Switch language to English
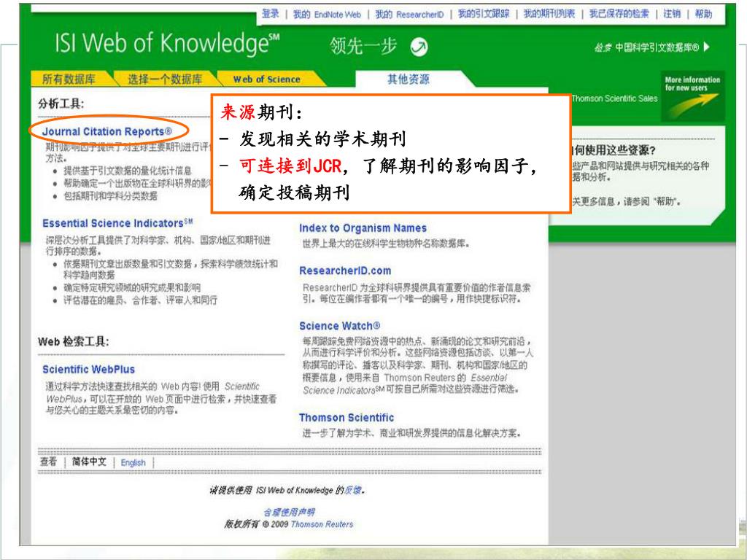 133,462
